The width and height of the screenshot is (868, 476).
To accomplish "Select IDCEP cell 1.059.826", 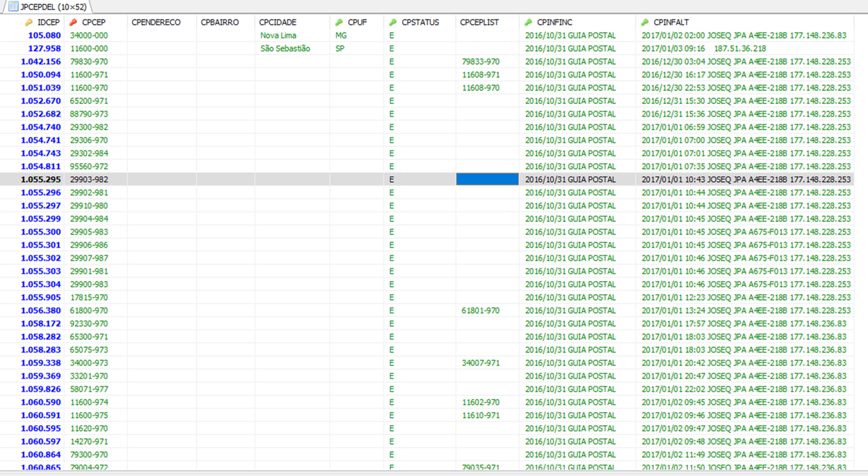I will (x=41, y=389).
